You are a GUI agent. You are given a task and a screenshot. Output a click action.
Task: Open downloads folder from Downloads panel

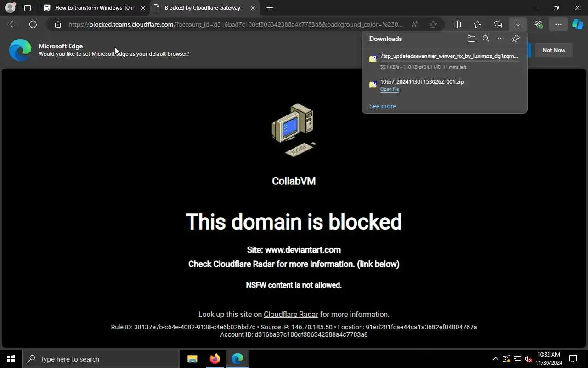pyautogui.click(x=471, y=39)
